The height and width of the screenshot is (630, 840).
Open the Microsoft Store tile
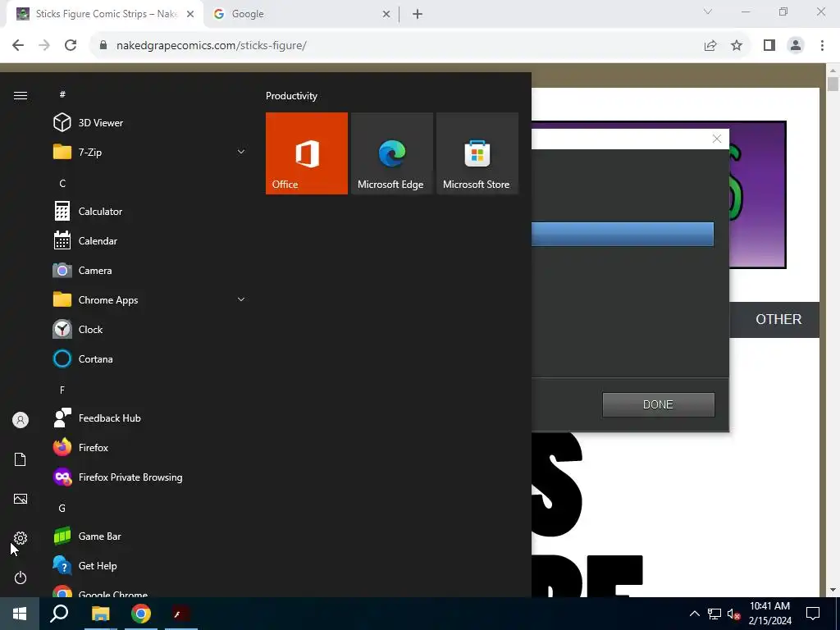[x=477, y=153]
